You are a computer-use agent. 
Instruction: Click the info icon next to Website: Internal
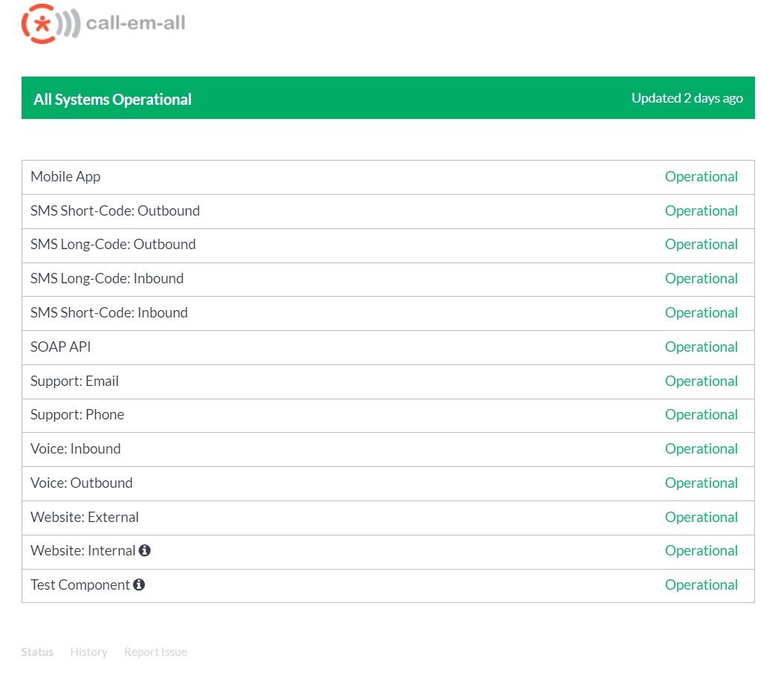pos(146,550)
